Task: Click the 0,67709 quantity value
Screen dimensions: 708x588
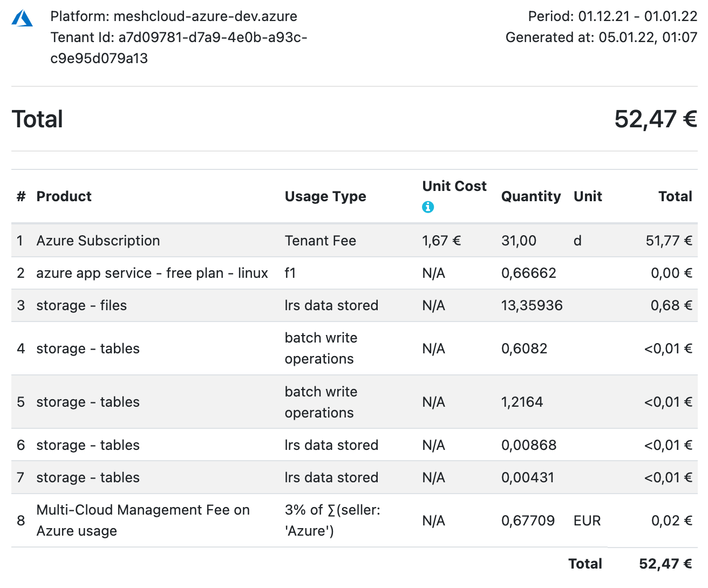Action: tap(528, 521)
